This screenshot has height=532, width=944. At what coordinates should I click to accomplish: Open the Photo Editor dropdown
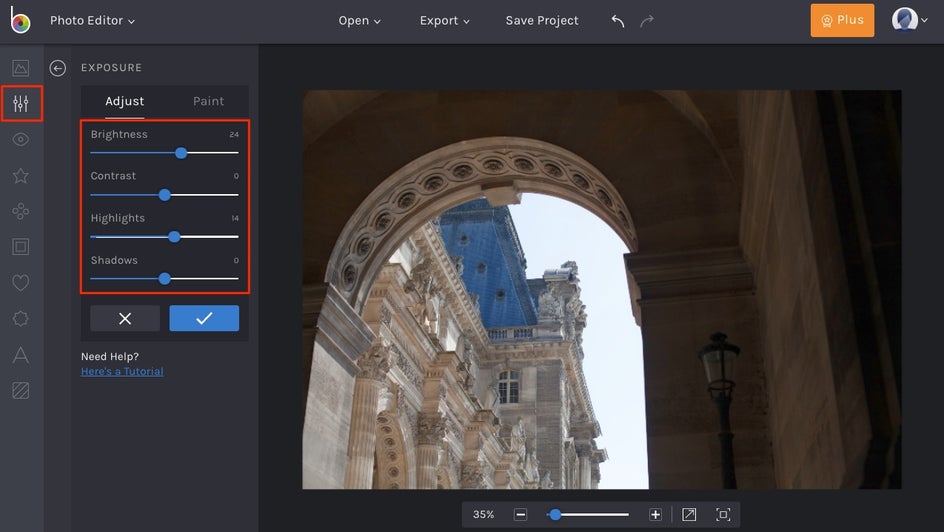[x=92, y=20]
